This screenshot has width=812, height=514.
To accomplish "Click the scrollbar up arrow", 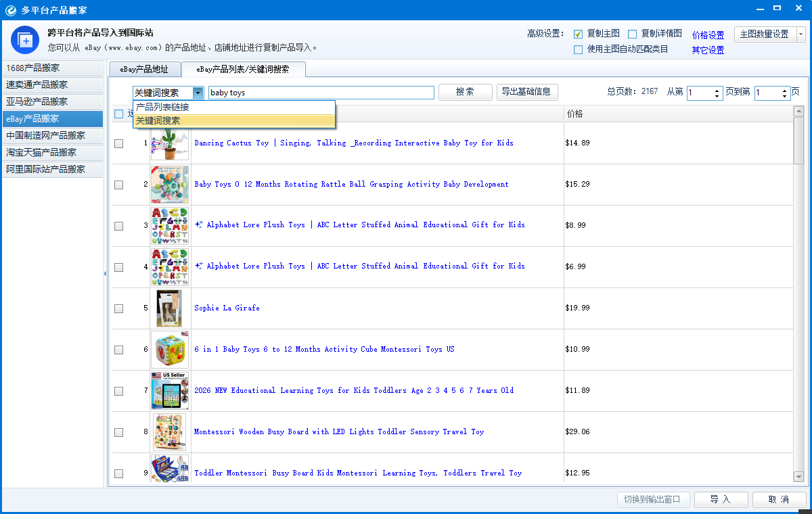I will 798,112.
